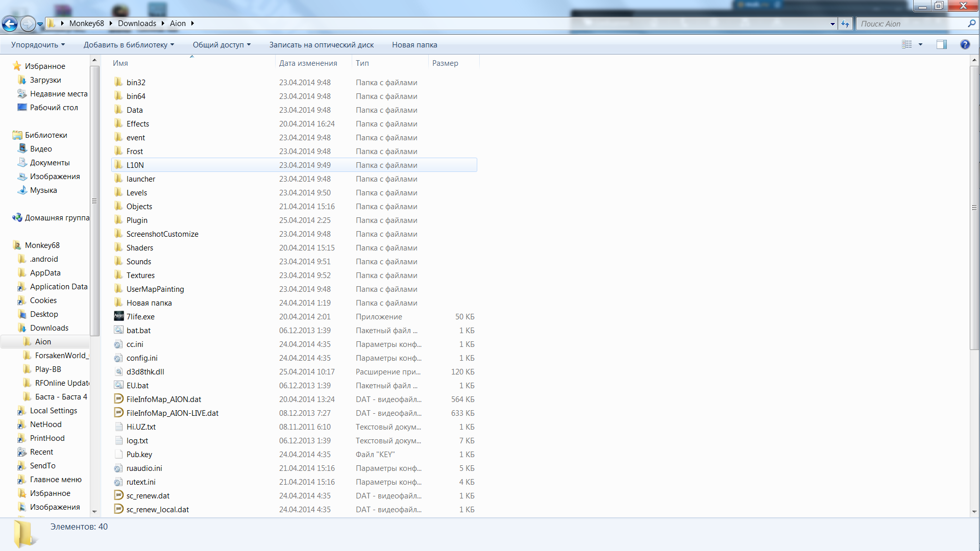
Task: Click 'Downloads' in the address breadcrumb
Action: 137,23
